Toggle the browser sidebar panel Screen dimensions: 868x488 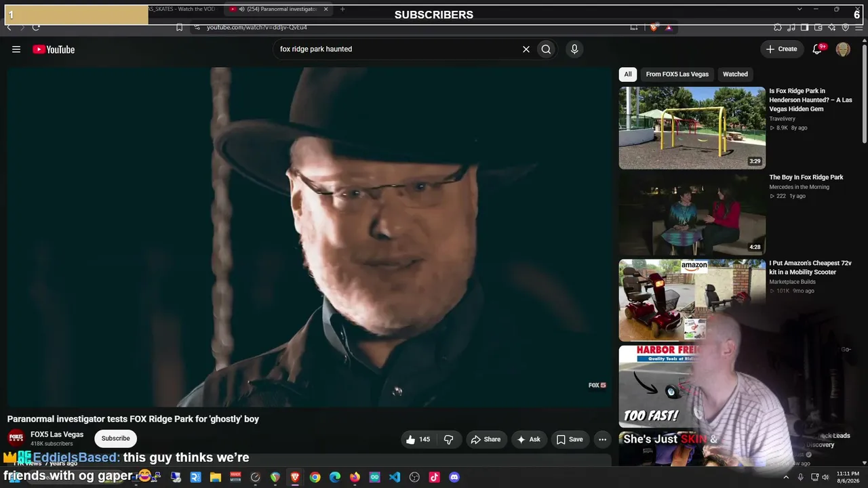[804, 27]
